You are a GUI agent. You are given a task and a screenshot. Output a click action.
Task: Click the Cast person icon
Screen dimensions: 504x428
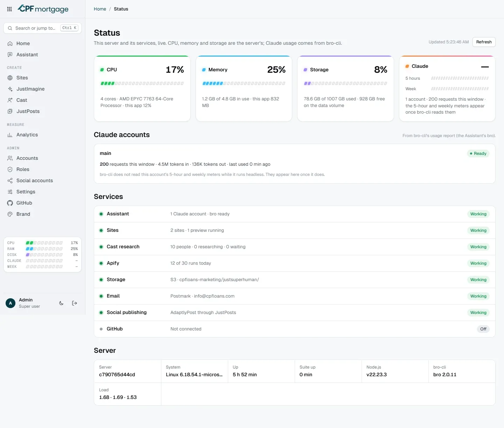(x=10, y=100)
